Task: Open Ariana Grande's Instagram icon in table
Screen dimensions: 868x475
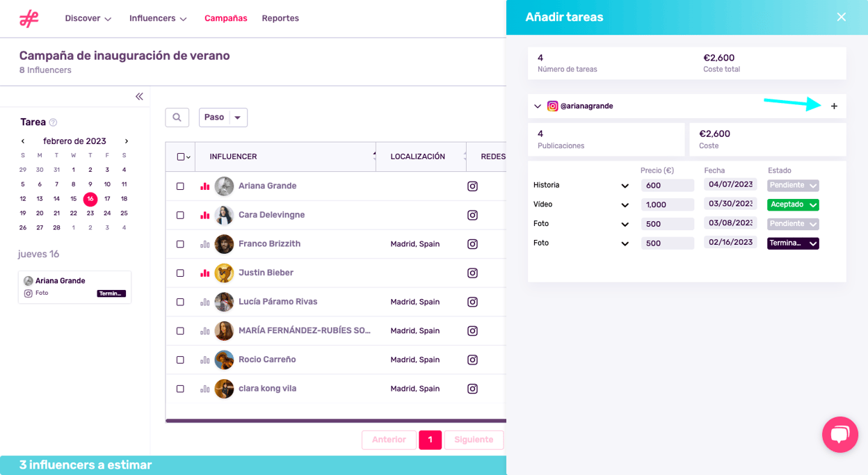Action: (472, 186)
